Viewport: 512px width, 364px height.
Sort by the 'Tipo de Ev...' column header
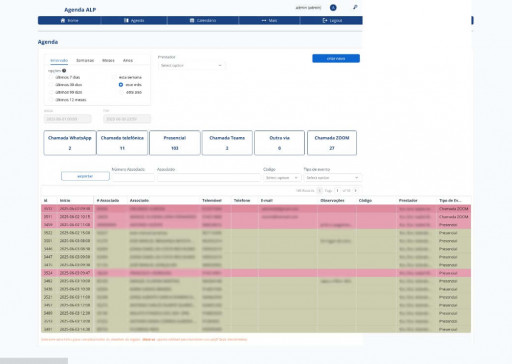[450, 201]
